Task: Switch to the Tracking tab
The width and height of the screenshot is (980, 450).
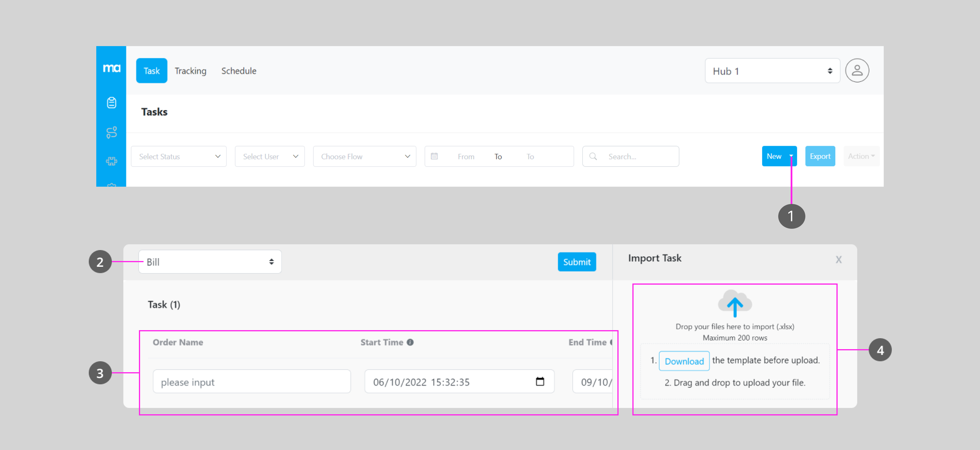Action: click(190, 71)
